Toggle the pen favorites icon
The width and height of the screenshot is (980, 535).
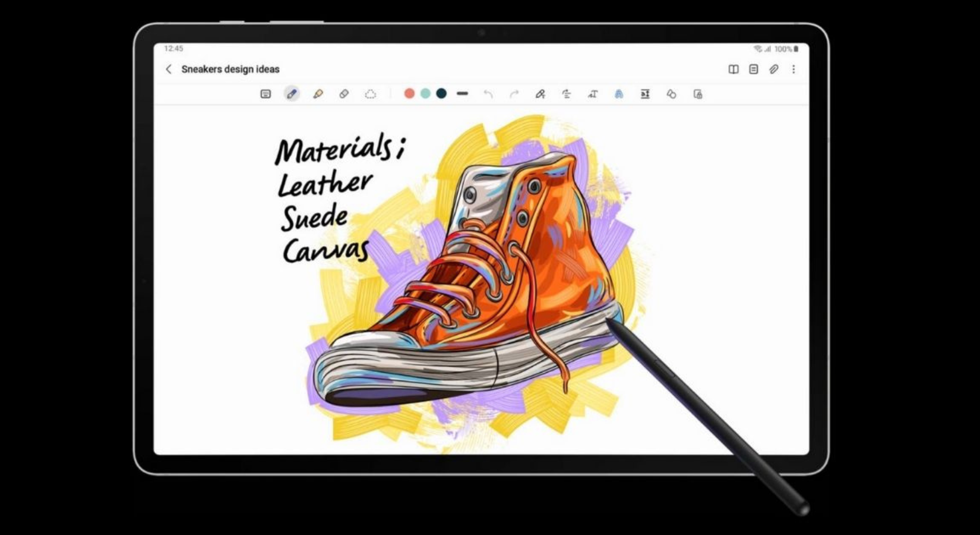(540, 94)
